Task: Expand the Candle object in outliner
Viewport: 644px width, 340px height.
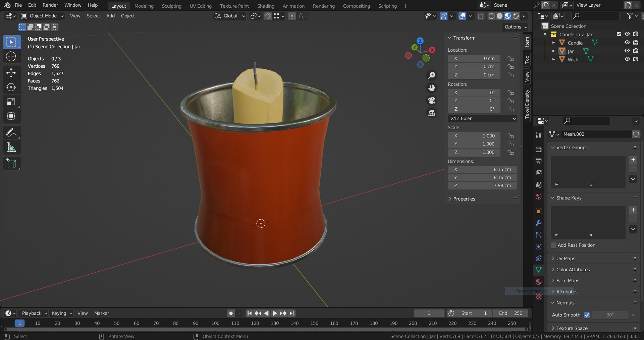Action: [553, 43]
